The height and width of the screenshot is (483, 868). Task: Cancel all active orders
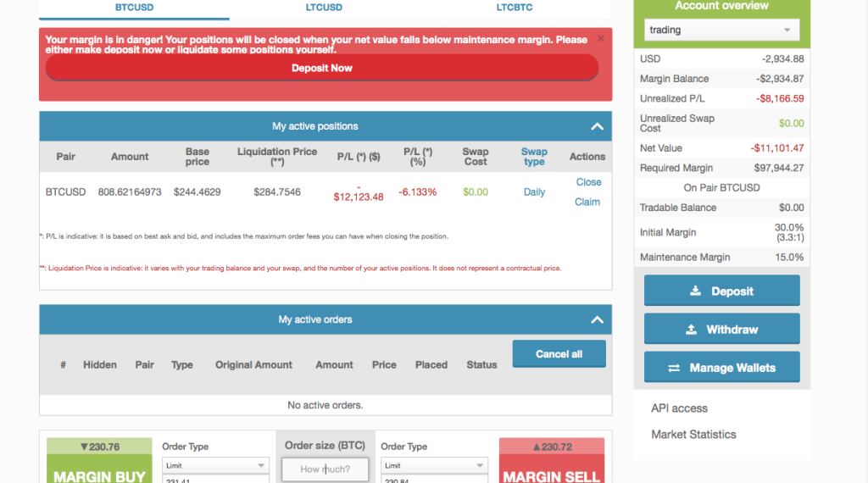pyautogui.click(x=559, y=354)
